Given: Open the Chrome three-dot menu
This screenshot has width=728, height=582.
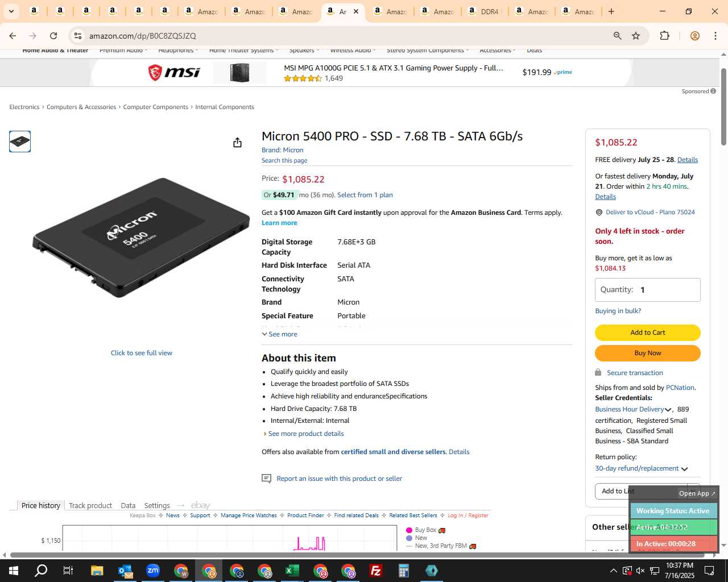Looking at the screenshot, I should click(715, 36).
